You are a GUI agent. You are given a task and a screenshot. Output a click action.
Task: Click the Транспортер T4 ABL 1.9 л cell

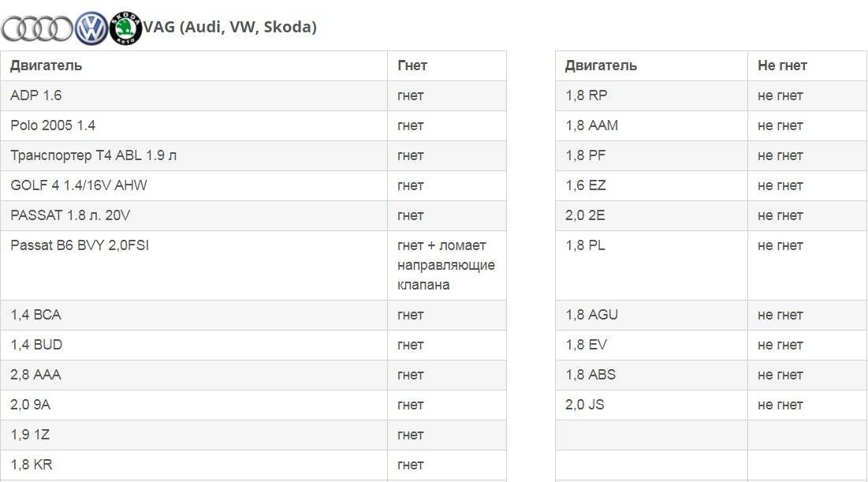(x=194, y=155)
